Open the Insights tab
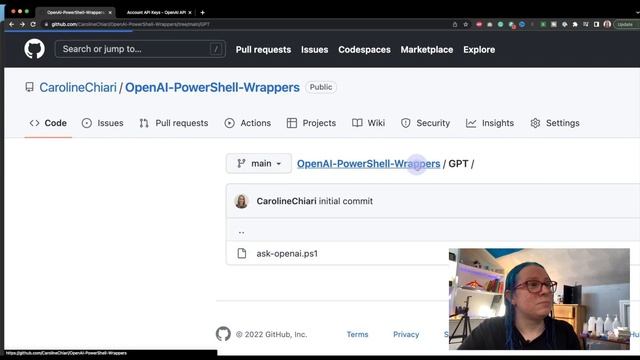Image resolution: width=640 pixels, height=360 pixels. click(489, 123)
